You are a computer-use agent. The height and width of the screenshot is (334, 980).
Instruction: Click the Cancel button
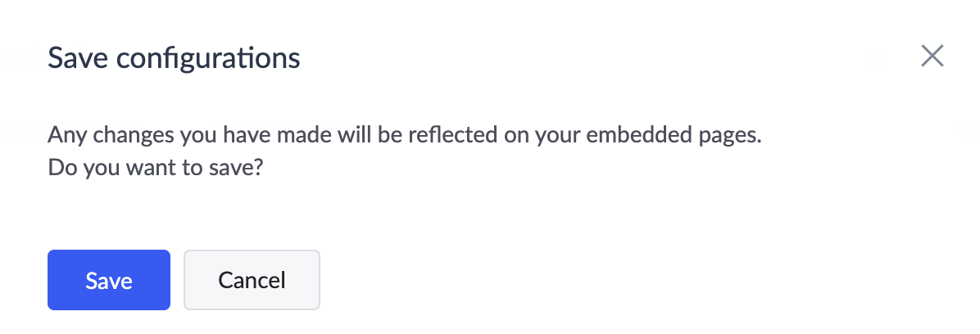point(252,280)
